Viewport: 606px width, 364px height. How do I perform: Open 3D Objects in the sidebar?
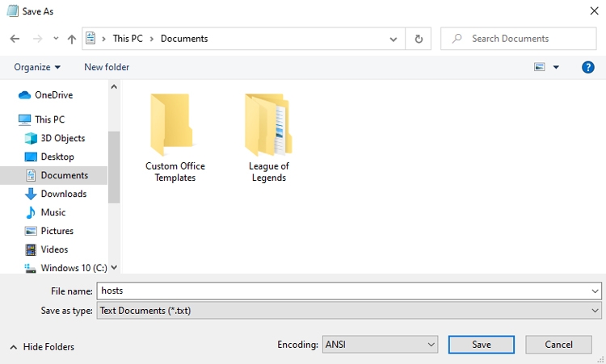click(63, 138)
